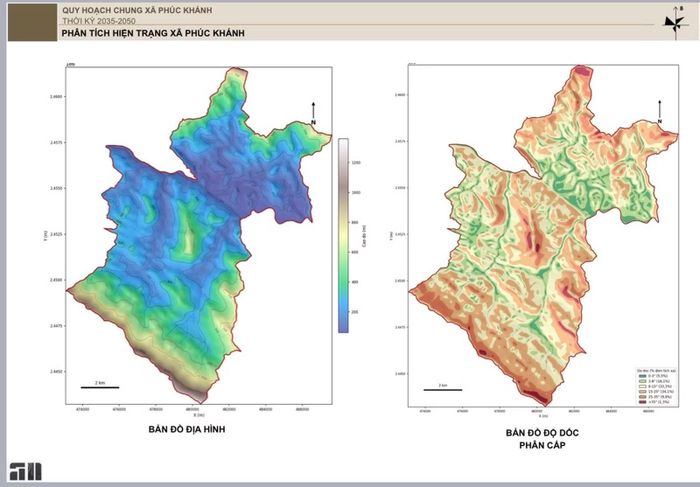Click the dark green 0-3° legend swatch

(x=642, y=376)
